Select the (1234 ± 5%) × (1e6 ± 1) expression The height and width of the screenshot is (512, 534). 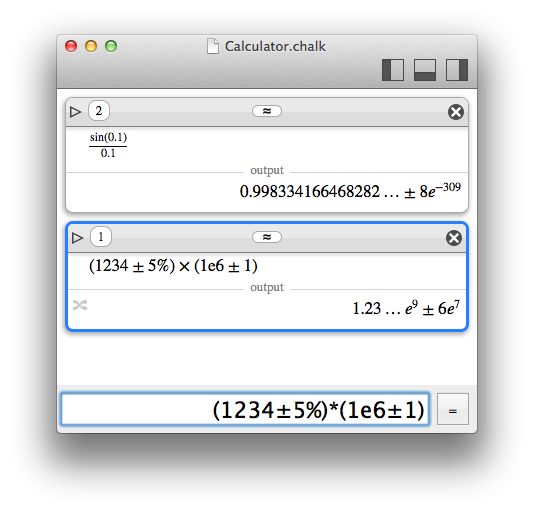pyautogui.click(x=173, y=266)
